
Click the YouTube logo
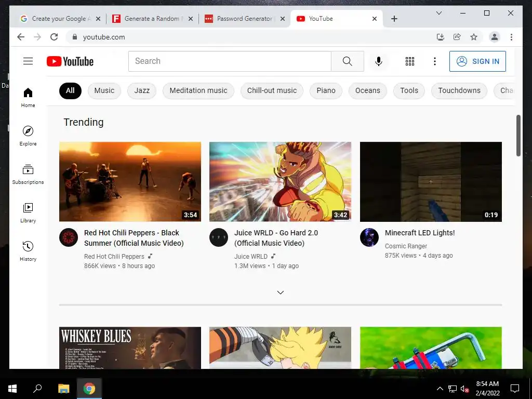point(70,61)
